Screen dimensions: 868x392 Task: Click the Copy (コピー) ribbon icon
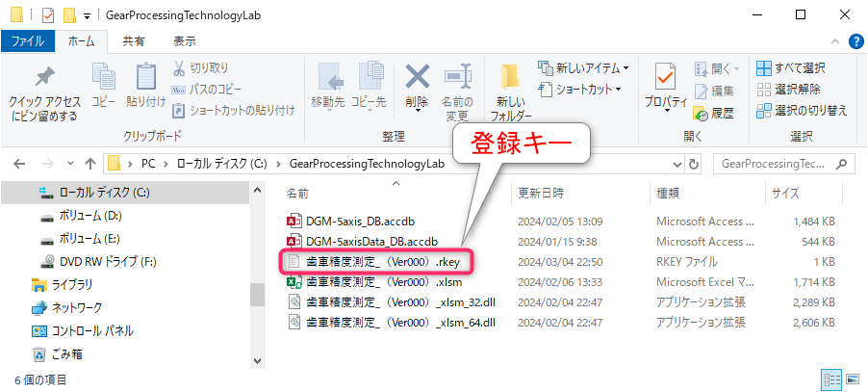pyautogui.click(x=104, y=77)
